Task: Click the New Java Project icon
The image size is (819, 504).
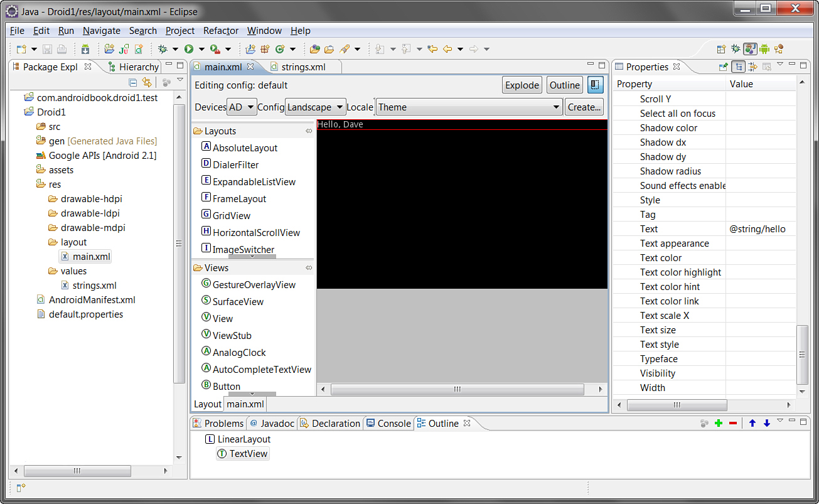Action: point(250,49)
